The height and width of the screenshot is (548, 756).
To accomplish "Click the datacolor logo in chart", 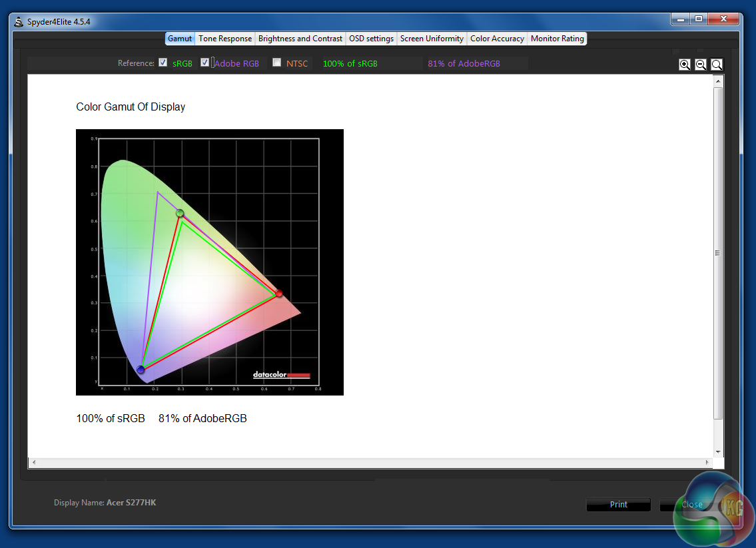I will coord(282,374).
